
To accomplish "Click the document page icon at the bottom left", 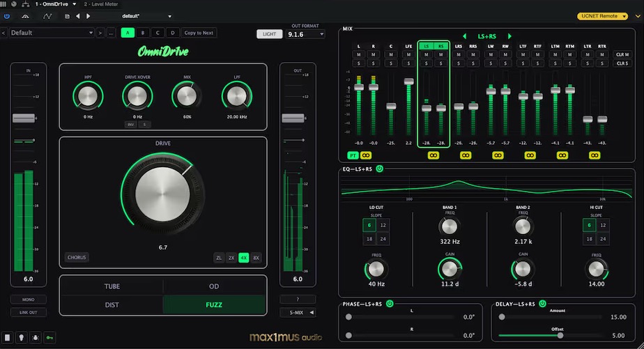I will point(7,337).
